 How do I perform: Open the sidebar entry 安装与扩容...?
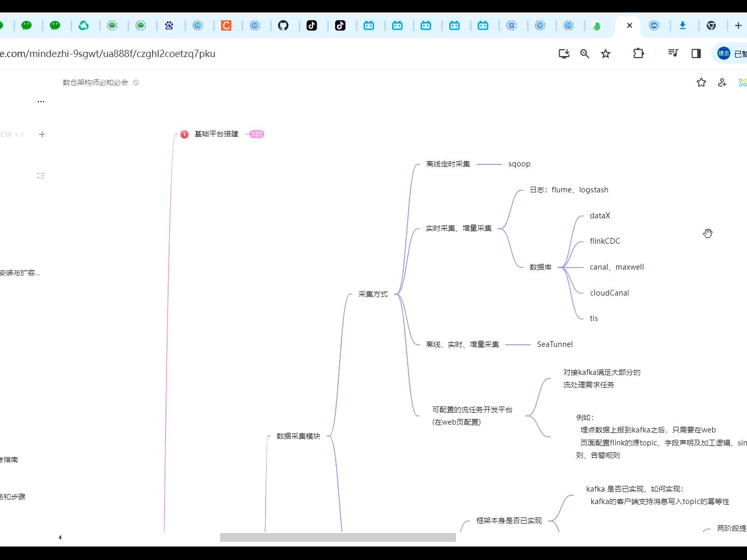pos(20,273)
